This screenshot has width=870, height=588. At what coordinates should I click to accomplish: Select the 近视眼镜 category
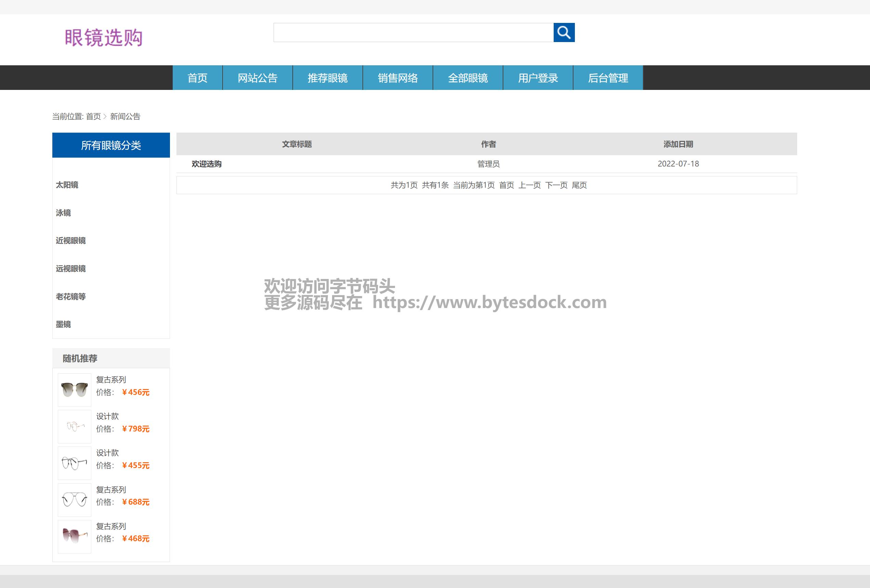point(71,241)
